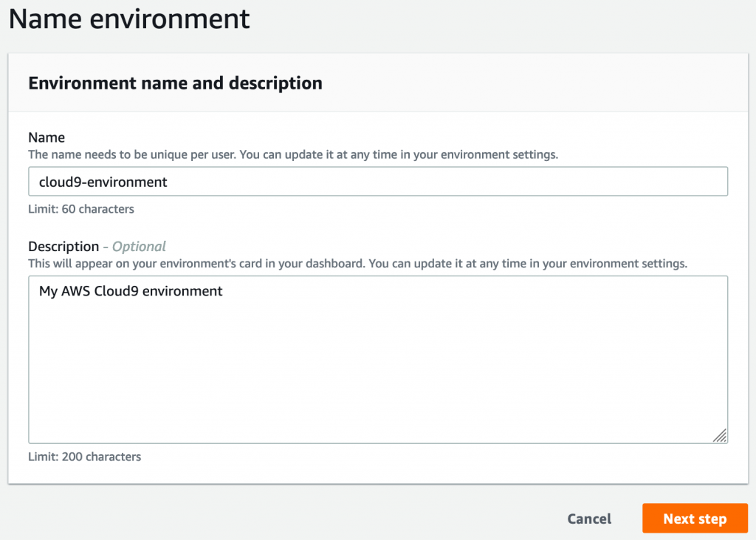Click the "Name" field label
Image resolution: width=756 pixels, height=540 pixels.
pyautogui.click(x=47, y=137)
